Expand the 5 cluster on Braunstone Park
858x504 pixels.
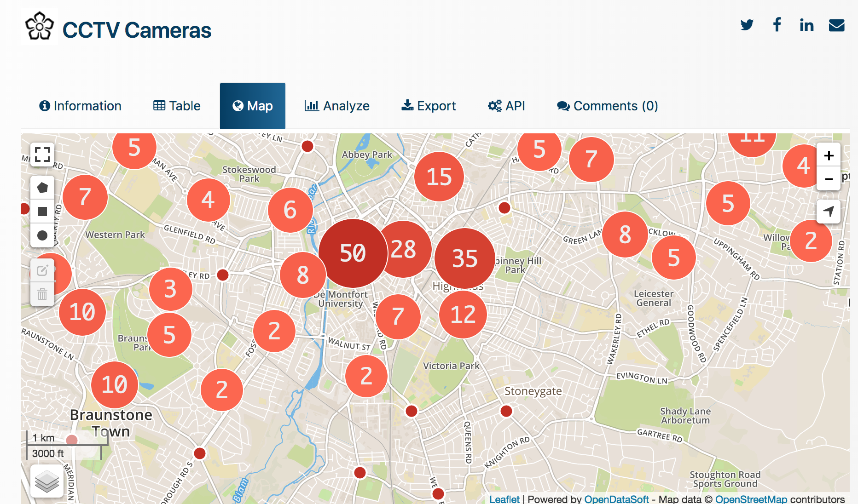click(x=169, y=335)
